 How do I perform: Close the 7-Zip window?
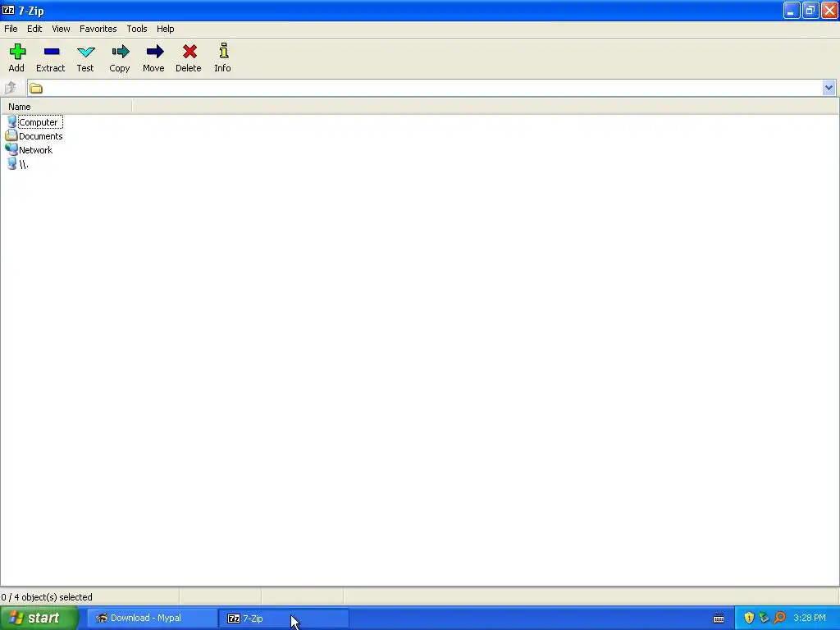coord(829,11)
